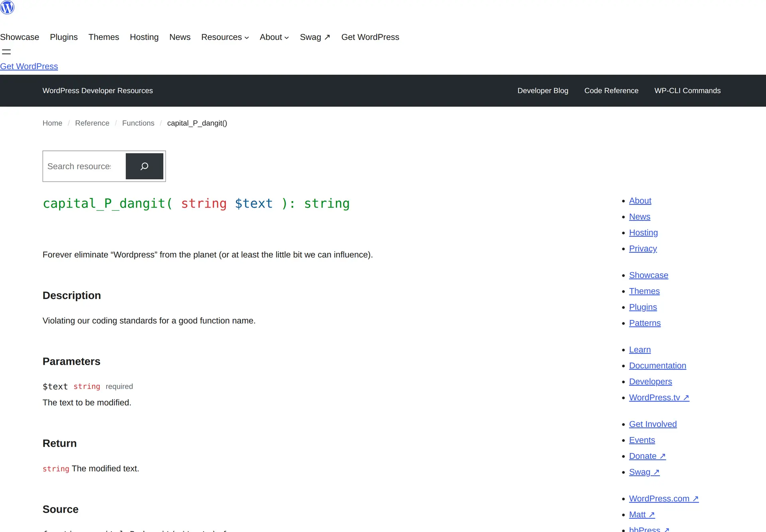The width and height of the screenshot is (766, 532).
Task: Open the Learn sidebar link
Action: tap(640, 350)
